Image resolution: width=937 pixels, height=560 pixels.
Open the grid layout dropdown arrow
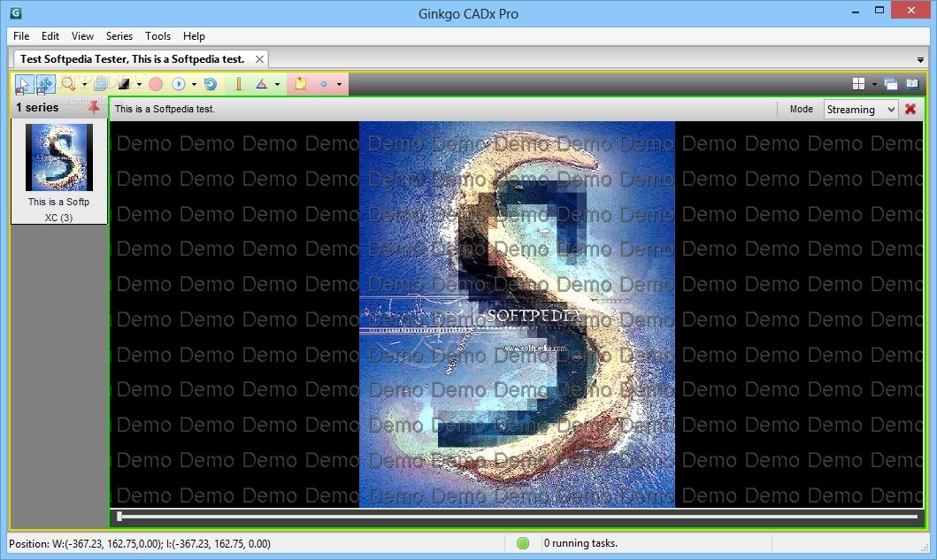pyautogui.click(x=874, y=84)
